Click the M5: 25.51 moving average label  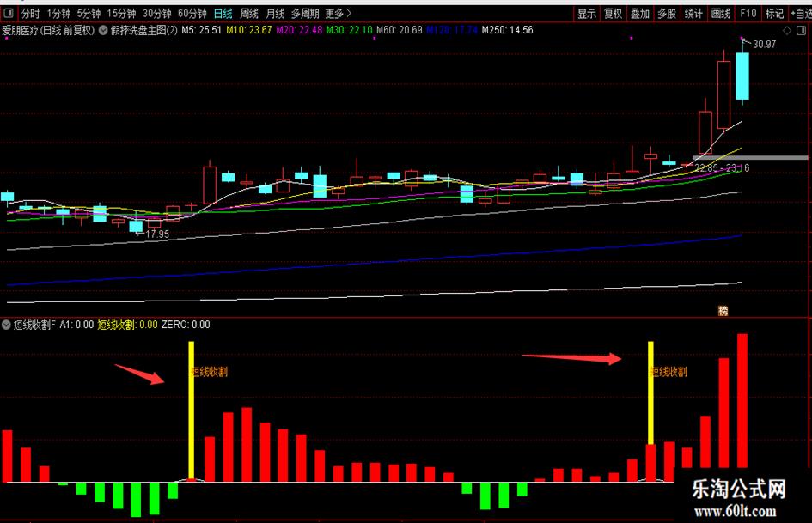point(201,31)
